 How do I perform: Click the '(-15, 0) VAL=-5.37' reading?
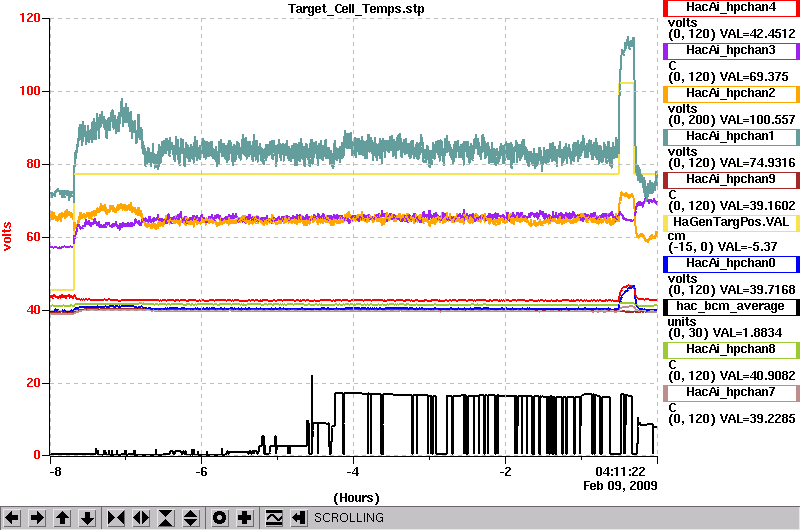(723, 247)
